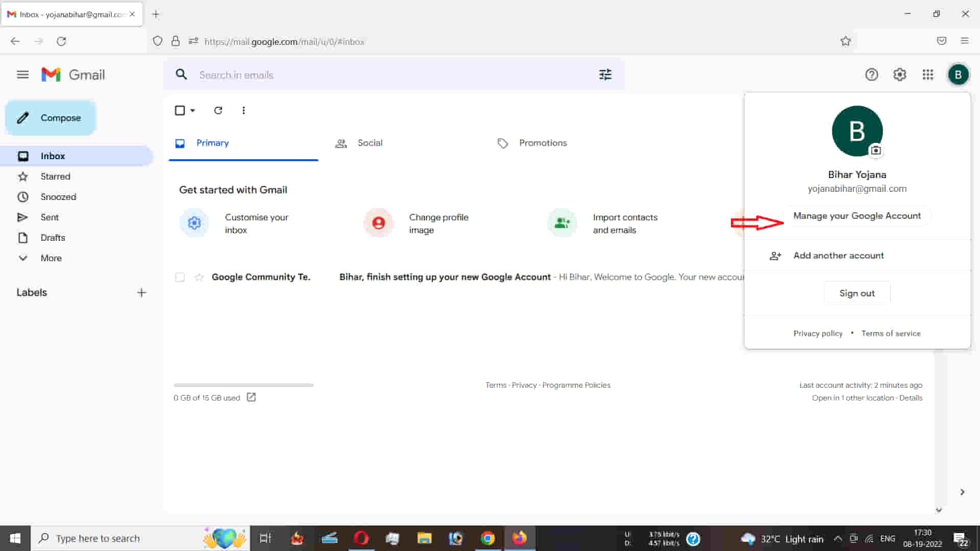
Task: Open the Windows Start menu
Action: click(15, 538)
